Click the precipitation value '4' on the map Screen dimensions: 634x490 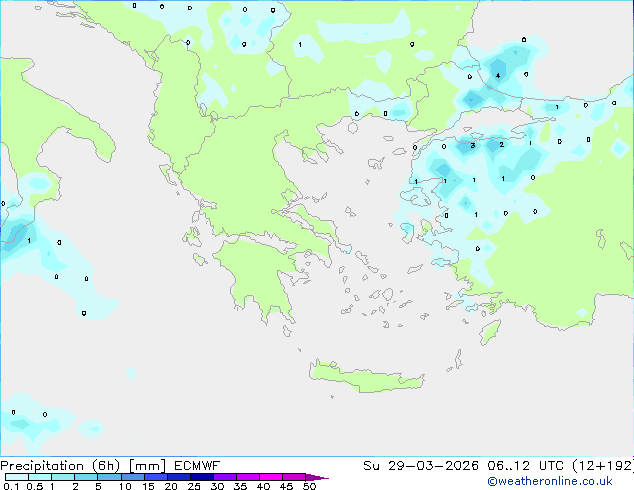pyautogui.click(x=498, y=76)
